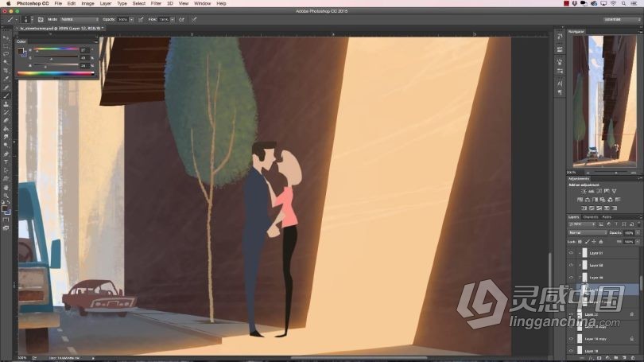This screenshot has height=362, width=644.
Task: Click the foreground color swatch in Color panel
Action: pyautogui.click(x=20, y=51)
